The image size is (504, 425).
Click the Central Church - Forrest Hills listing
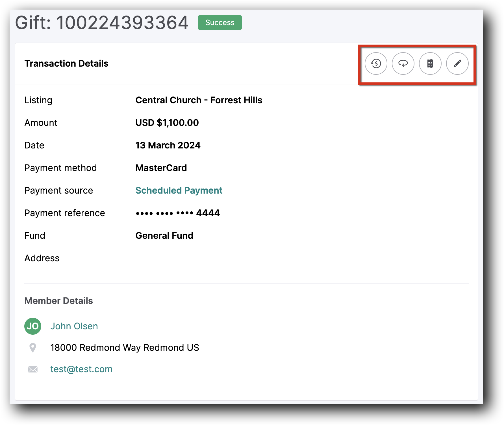click(199, 100)
